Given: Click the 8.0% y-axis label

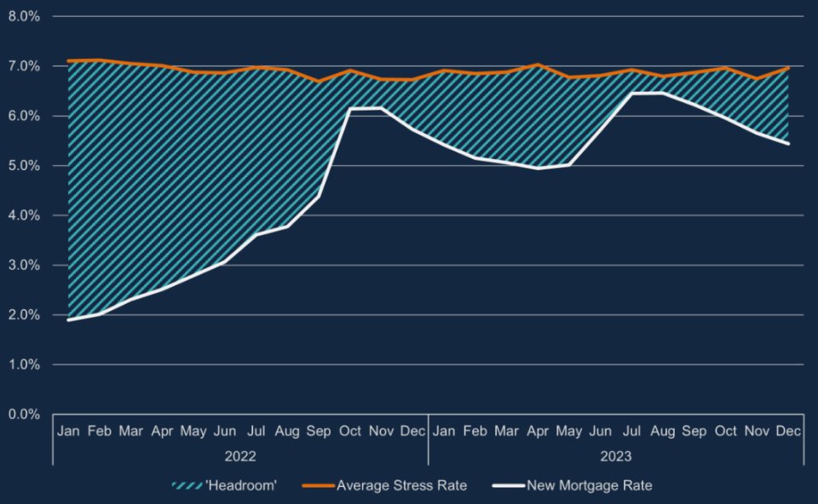Looking at the screenshot, I should tap(23, 16).
